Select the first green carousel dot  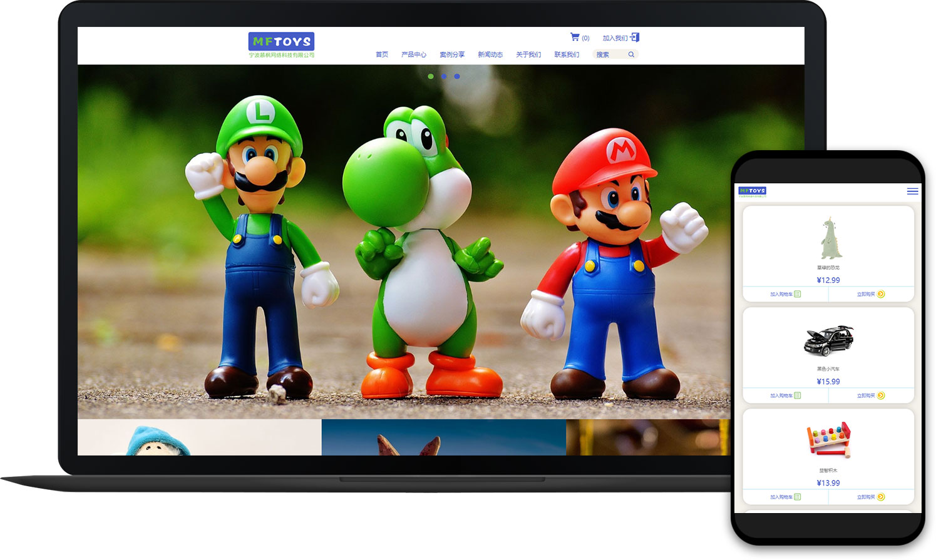tap(431, 76)
